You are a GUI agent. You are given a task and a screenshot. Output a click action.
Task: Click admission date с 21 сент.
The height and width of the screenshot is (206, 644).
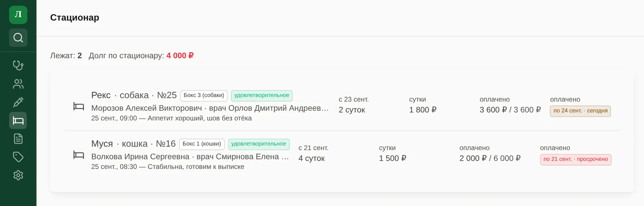point(314,148)
